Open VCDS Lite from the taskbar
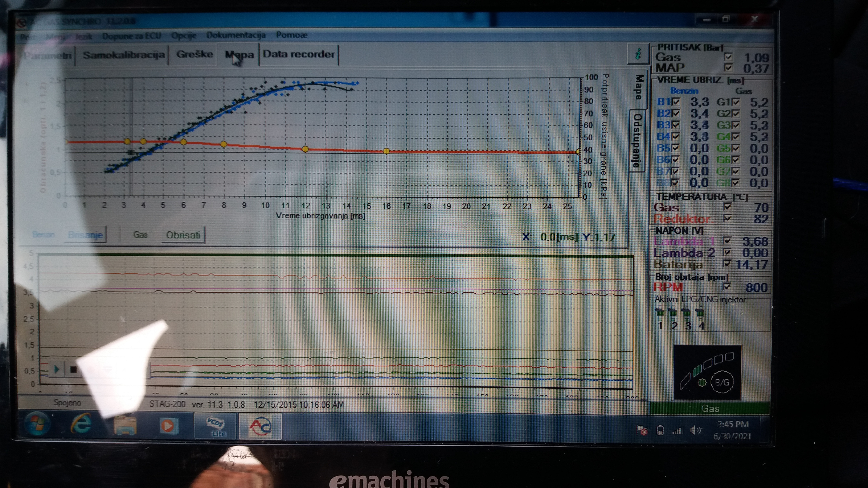868x488 pixels. pyautogui.click(x=216, y=426)
